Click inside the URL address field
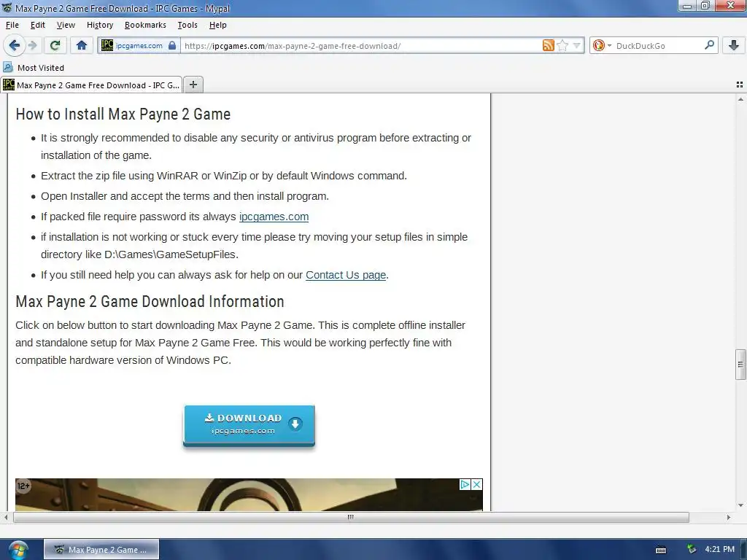The width and height of the screenshot is (747, 560). 361,46
